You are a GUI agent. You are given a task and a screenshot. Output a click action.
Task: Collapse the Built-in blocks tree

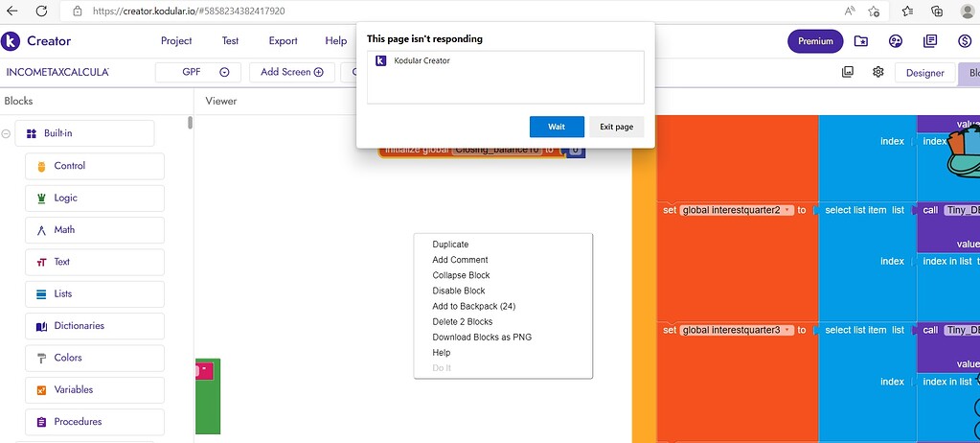coord(6,133)
